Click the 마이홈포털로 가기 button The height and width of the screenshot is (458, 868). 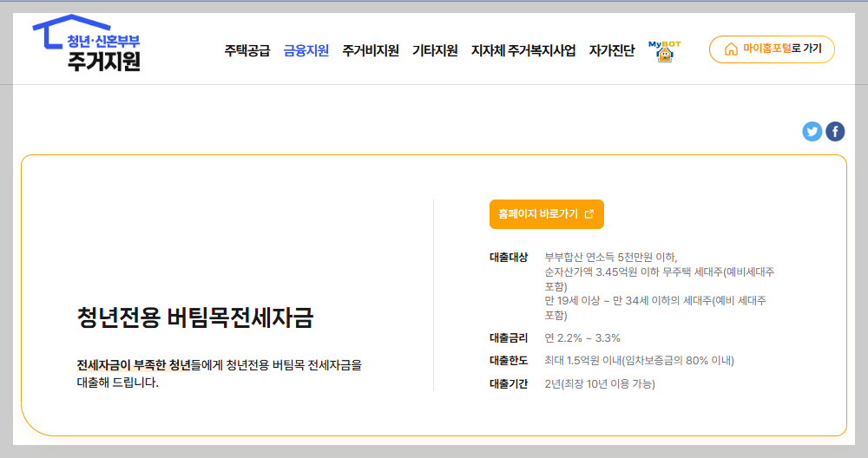(x=772, y=49)
